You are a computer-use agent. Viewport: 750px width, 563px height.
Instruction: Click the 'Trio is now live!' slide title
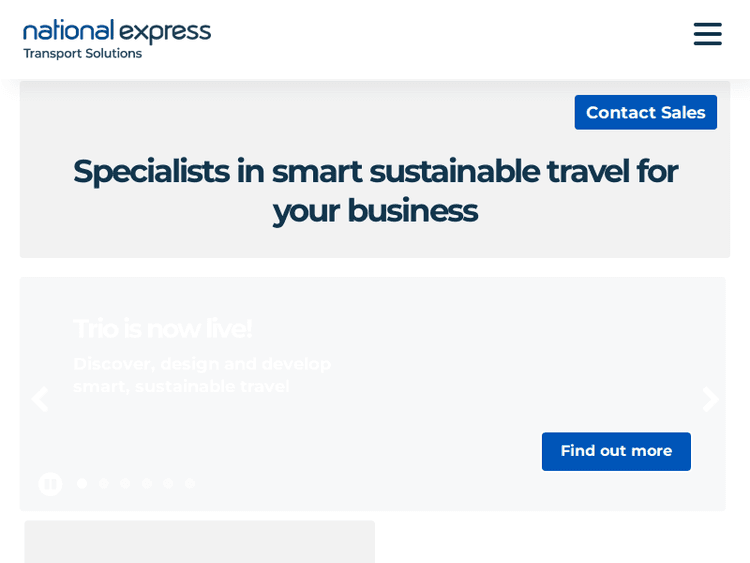tap(162, 328)
